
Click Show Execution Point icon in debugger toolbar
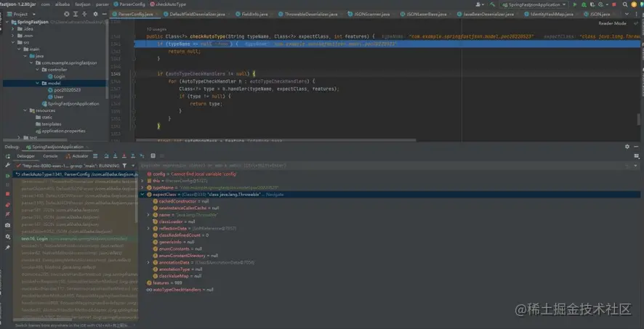pos(95,156)
